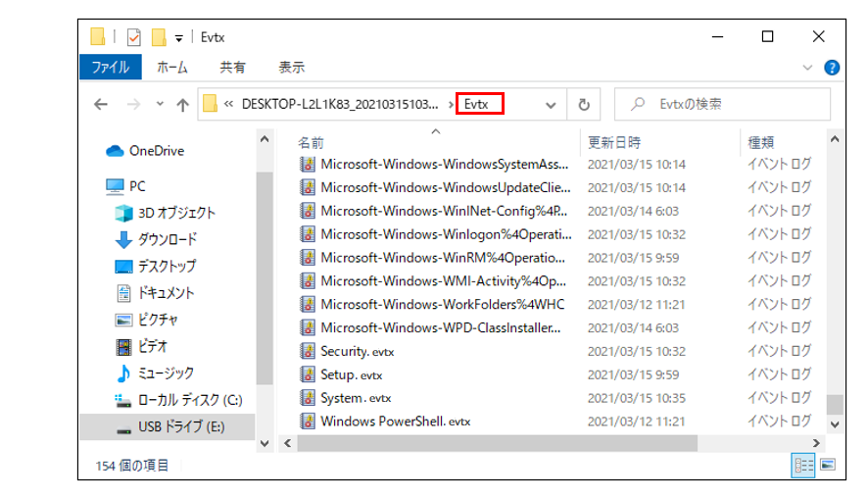Click the horizontal scrollbar thumb

pyautogui.click(x=497, y=443)
